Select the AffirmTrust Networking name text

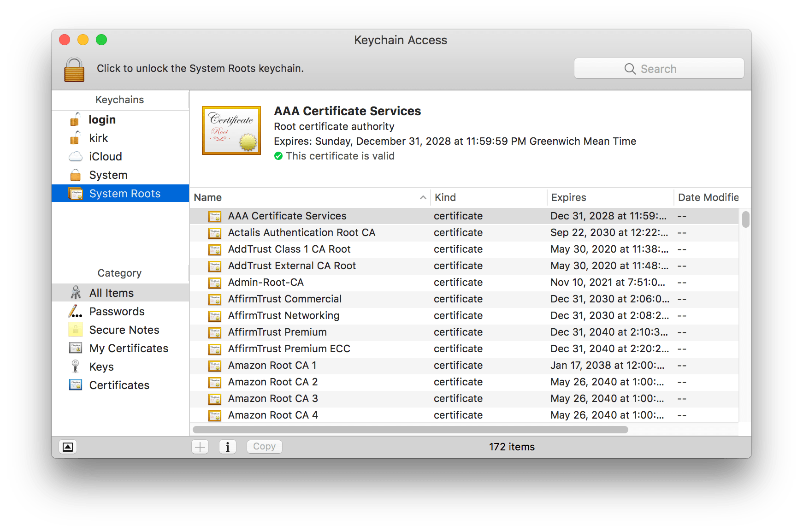point(283,316)
